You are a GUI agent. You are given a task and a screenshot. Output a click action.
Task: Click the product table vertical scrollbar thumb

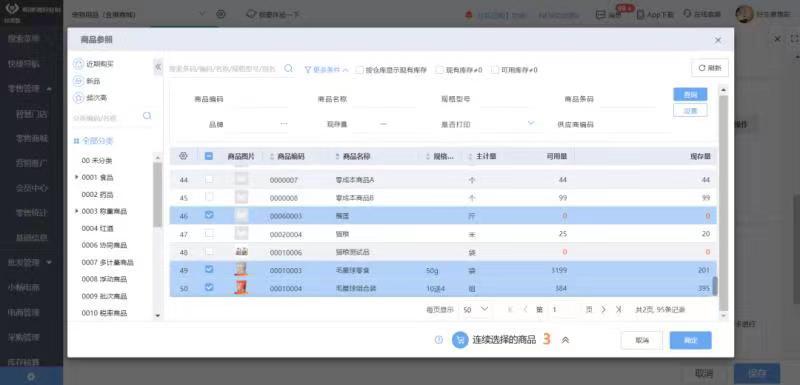(x=715, y=286)
